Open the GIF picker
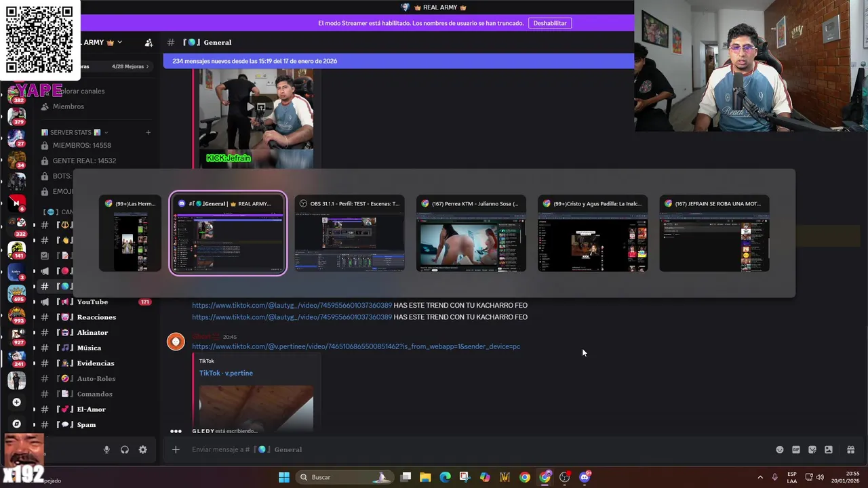 pos(796,449)
